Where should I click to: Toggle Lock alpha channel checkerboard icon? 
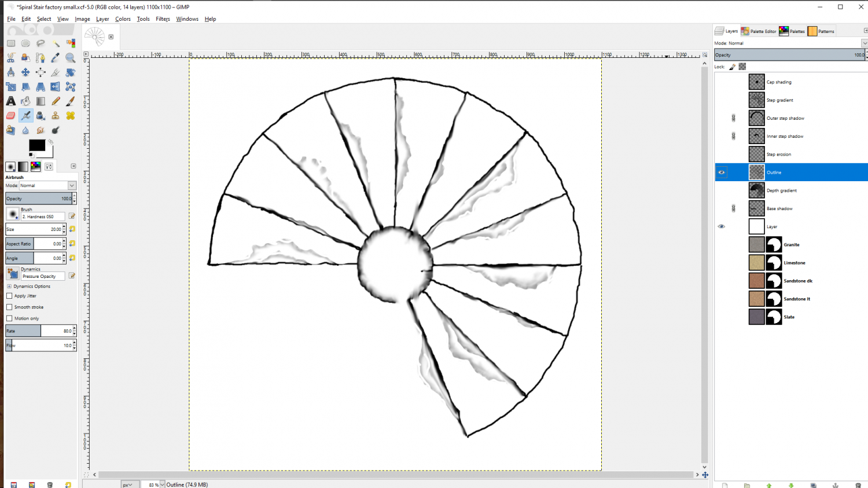(x=742, y=67)
